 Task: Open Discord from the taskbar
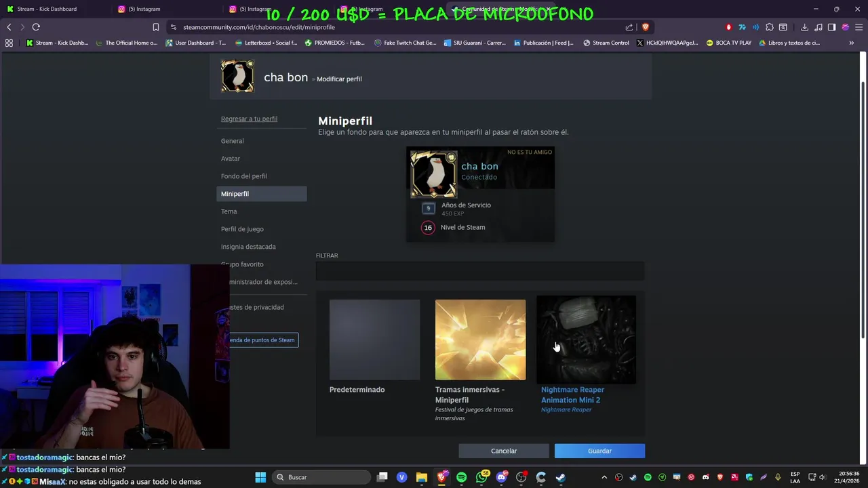pyautogui.click(x=502, y=477)
